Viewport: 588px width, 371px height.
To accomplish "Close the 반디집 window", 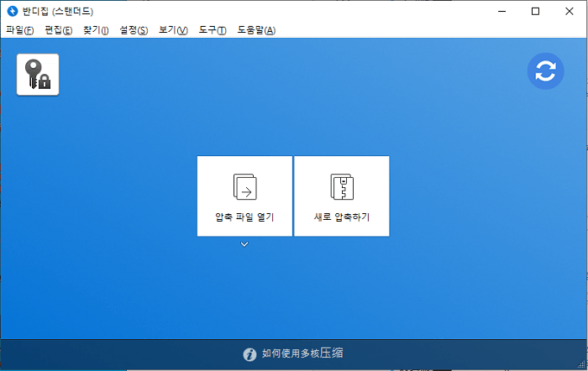I will click(570, 11).
